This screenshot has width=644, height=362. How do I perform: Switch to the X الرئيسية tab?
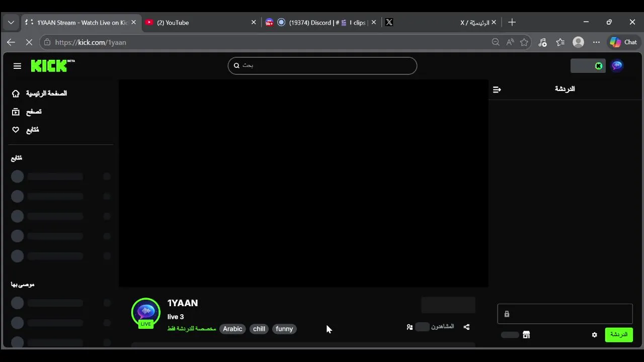tap(442, 23)
